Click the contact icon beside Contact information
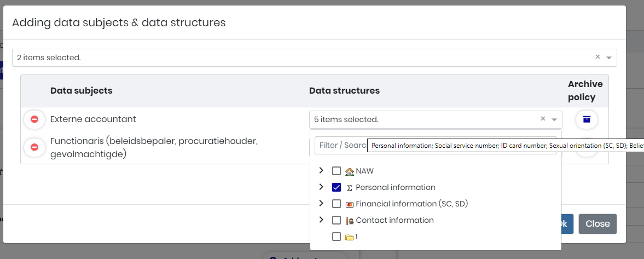The image size is (644, 259). (x=350, y=221)
